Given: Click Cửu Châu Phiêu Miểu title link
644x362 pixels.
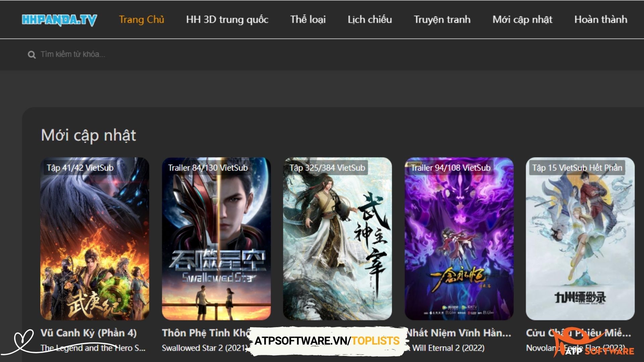Looking at the screenshot, I should pos(579,333).
